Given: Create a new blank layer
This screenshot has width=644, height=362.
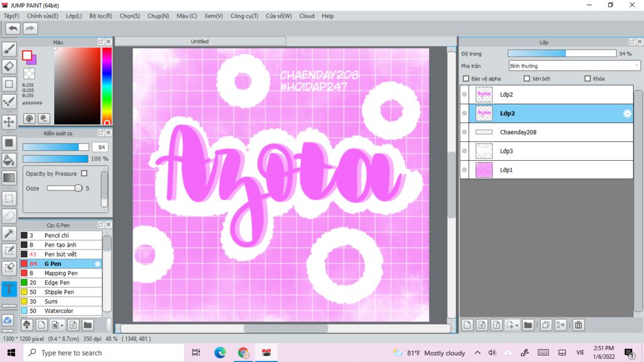Looking at the screenshot, I should point(467,325).
